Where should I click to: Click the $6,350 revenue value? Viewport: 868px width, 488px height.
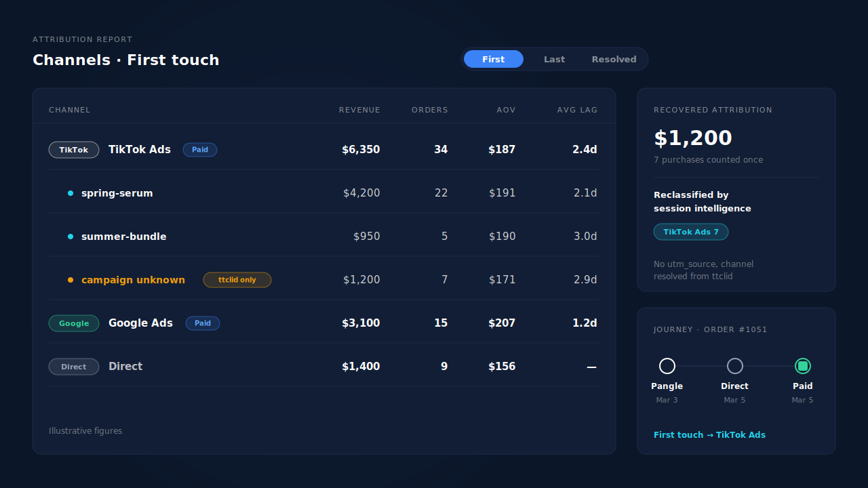pos(361,150)
